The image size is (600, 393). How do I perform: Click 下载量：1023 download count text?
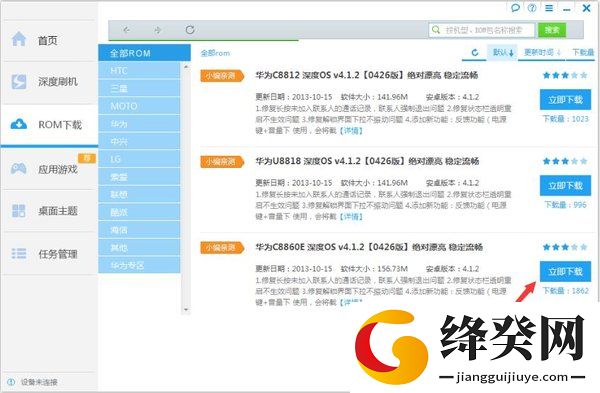566,119
